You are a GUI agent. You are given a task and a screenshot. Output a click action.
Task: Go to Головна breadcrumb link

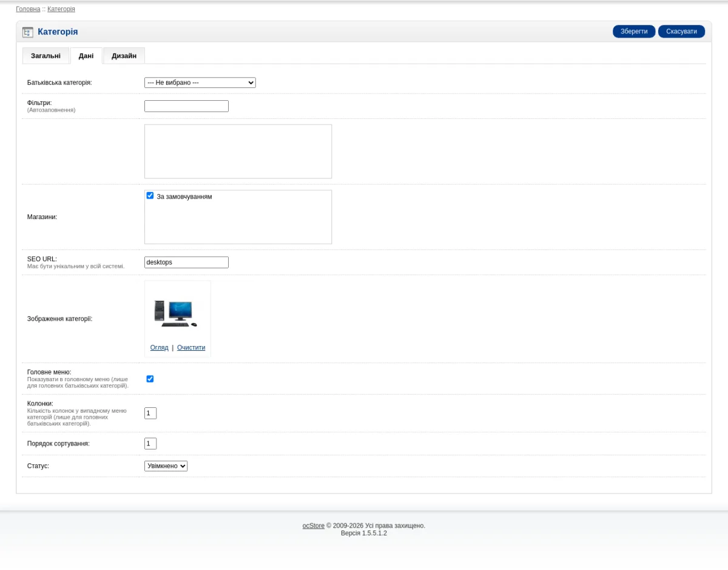click(28, 9)
